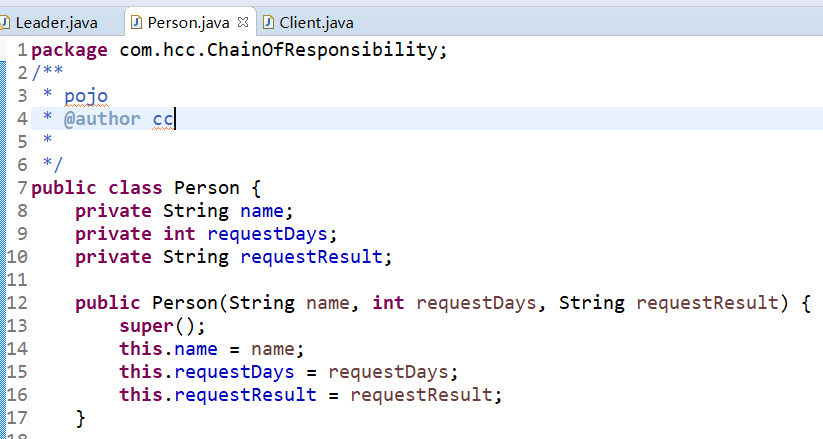Open the Client.java tab
The image size is (823, 439).
316,23
